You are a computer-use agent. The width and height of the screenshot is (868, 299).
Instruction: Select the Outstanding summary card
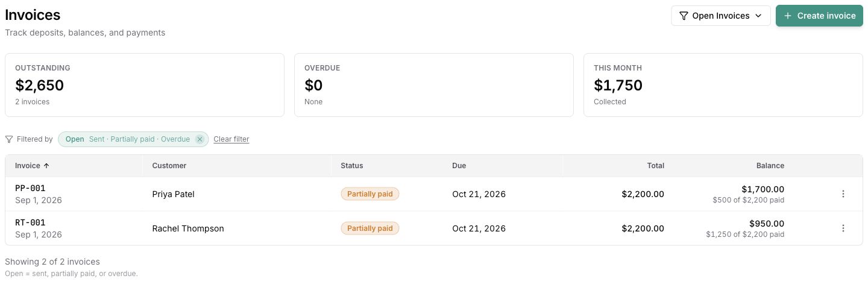145,85
